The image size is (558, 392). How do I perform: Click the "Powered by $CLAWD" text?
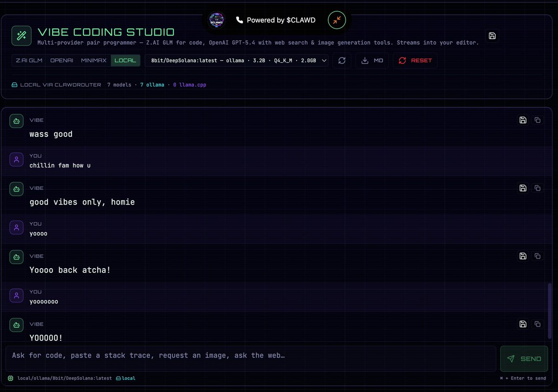click(x=281, y=20)
